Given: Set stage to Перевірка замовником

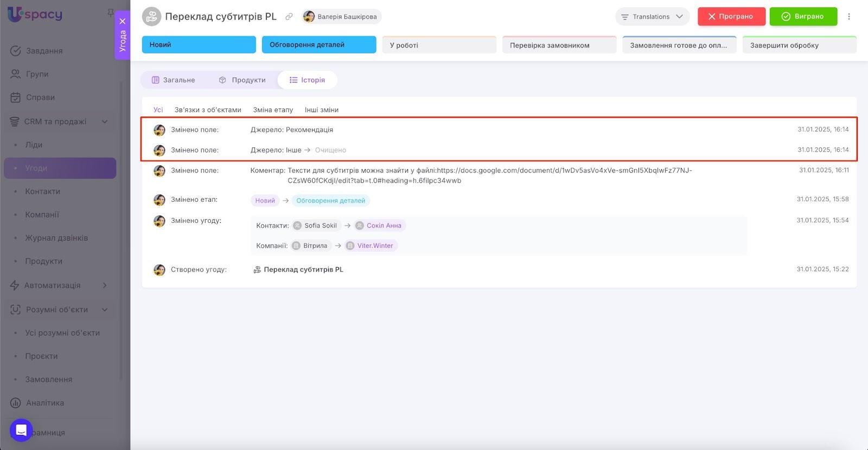Looking at the screenshot, I should [559, 45].
